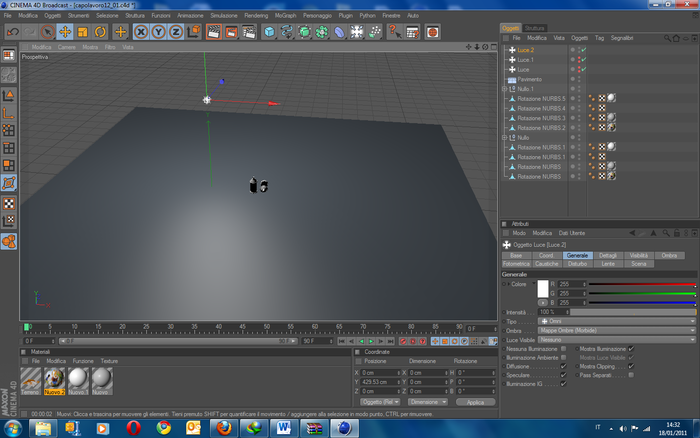Toggle the Mostra Clipping checkbox
This screenshot has height=438, width=700.
631,367
